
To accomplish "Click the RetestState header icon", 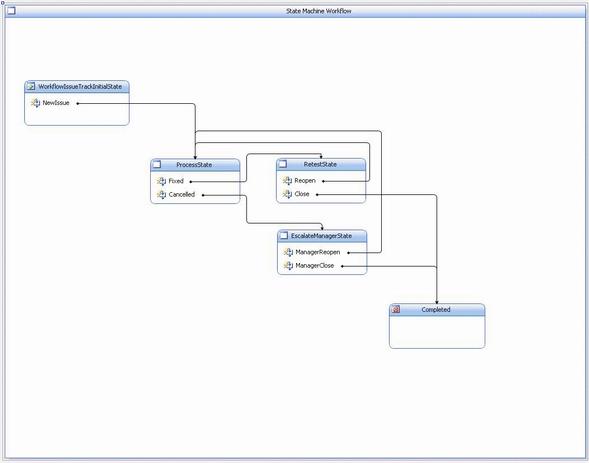I will tap(282, 164).
